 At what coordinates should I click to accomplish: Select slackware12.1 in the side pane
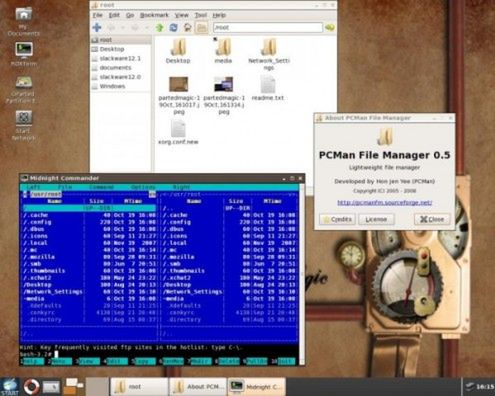click(120, 58)
